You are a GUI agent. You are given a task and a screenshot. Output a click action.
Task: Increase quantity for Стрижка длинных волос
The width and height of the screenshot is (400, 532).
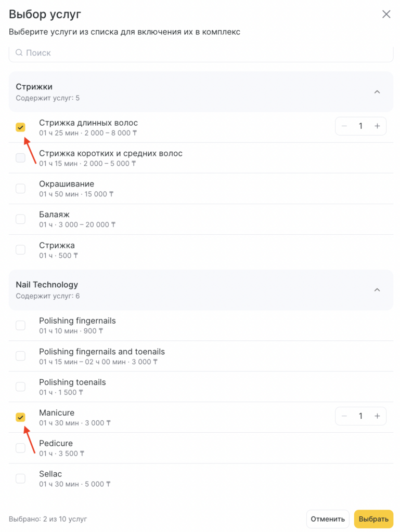377,126
